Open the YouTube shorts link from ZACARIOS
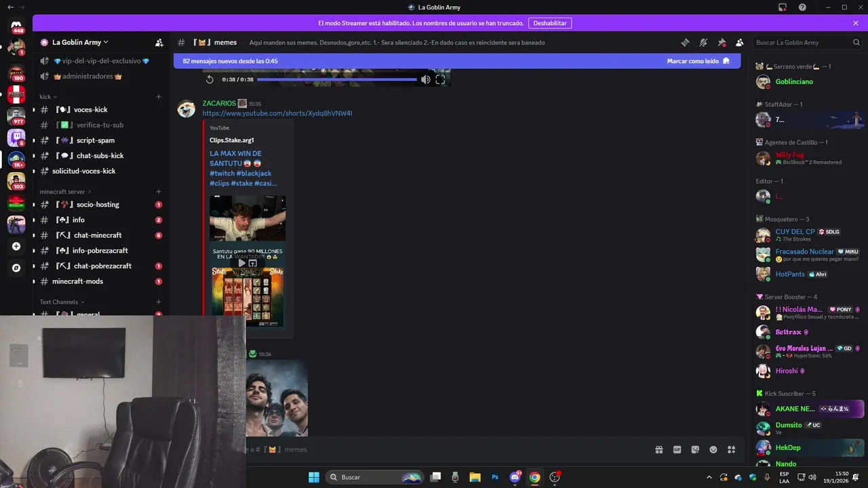868x488 pixels. [277, 113]
